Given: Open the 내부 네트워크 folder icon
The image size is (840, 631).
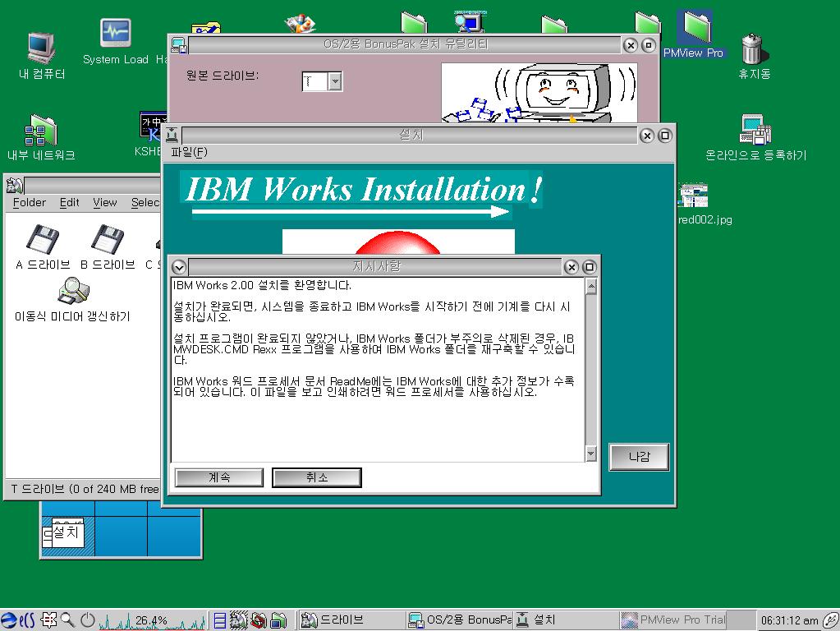Looking at the screenshot, I should pos(41,137).
